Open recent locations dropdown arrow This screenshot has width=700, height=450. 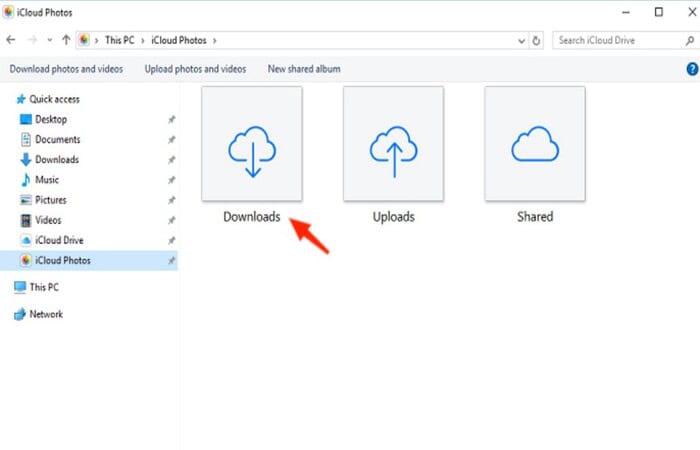(x=49, y=41)
